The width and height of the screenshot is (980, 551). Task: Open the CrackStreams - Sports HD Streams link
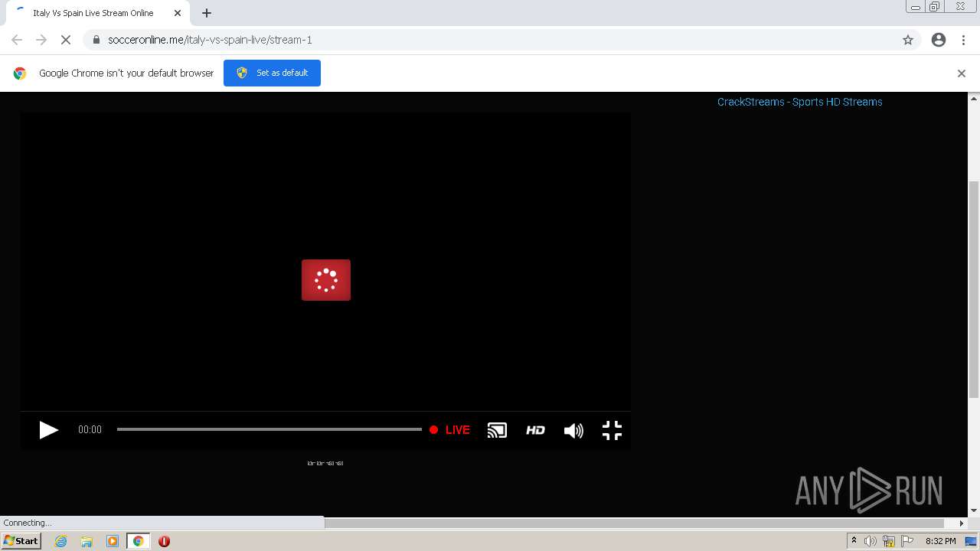click(x=799, y=102)
